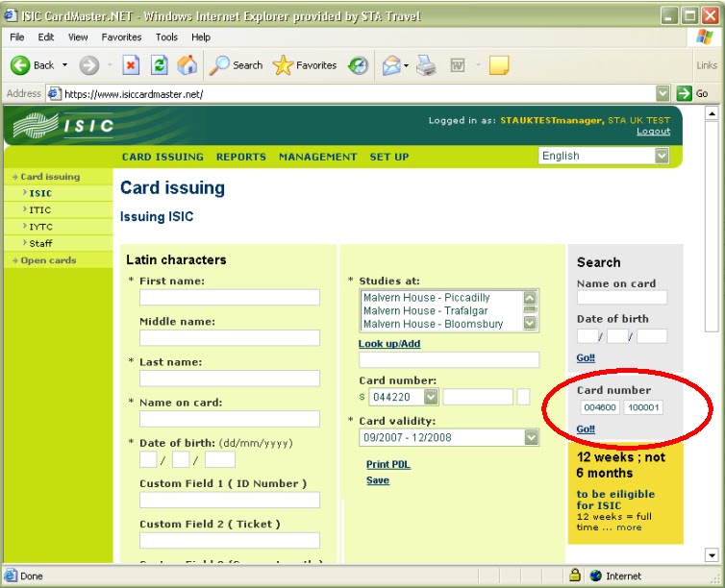
Task: Select Malvern House - Bloomsbury
Action: click(433, 324)
